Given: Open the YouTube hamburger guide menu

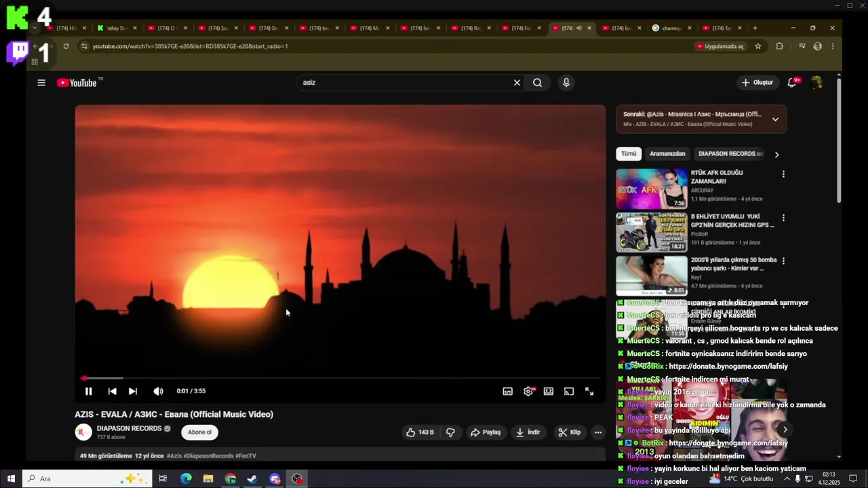Looking at the screenshot, I should (41, 83).
